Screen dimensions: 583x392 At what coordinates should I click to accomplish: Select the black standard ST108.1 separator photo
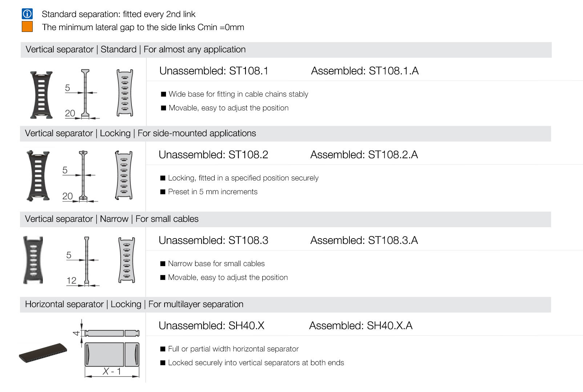[41, 95]
